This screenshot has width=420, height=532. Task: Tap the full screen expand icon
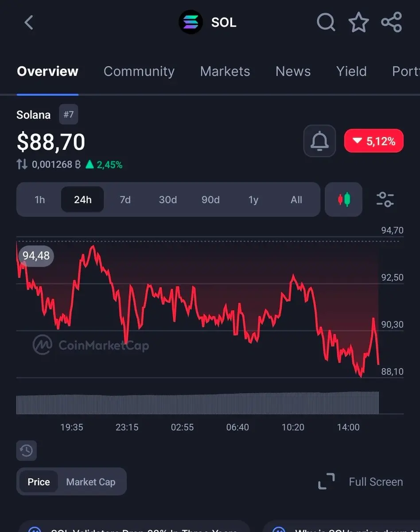click(327, 481)
